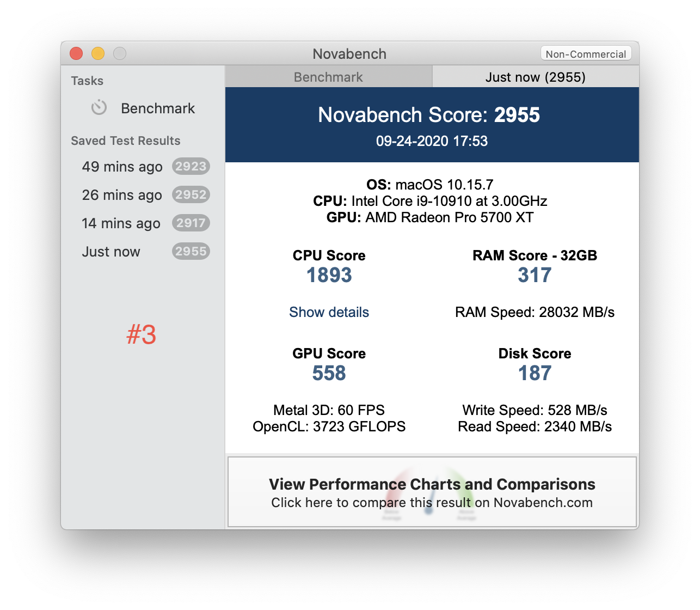Expand CPU score with Show details
Viewport: 700px width, 610px height.
(x=329, y=312)
